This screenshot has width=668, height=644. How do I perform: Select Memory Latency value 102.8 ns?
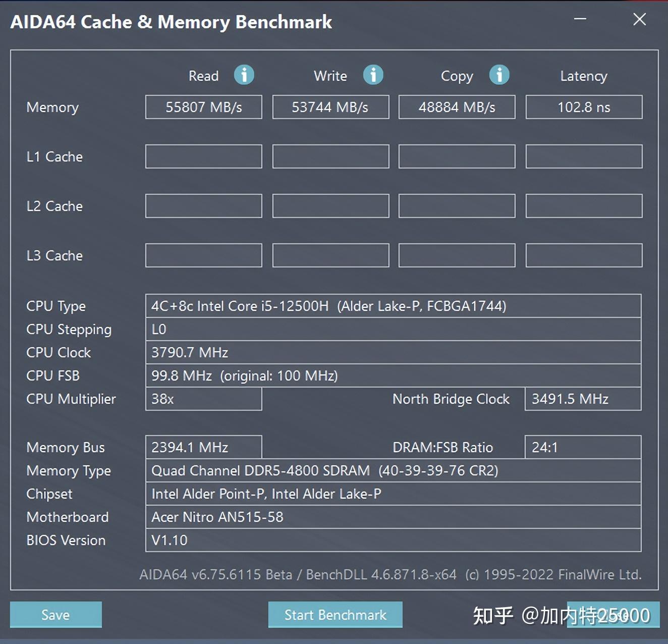(x=584, y=107)
